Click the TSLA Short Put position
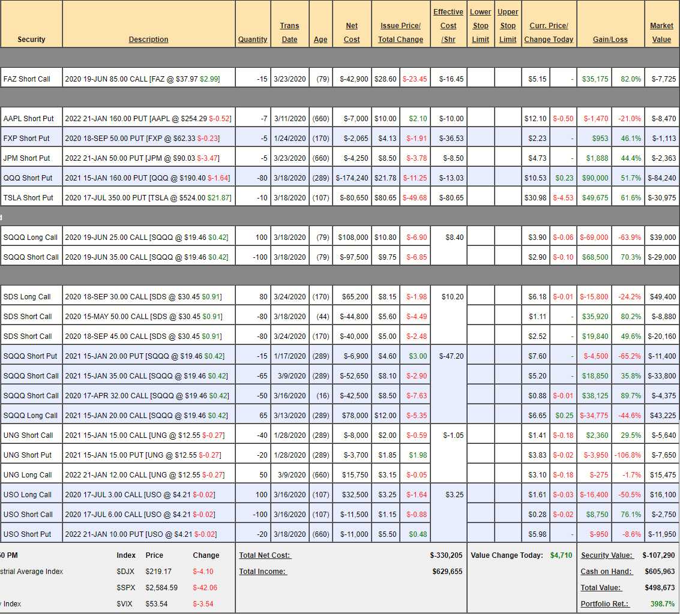Screen dimensions: 680x616 click(28, 198)
